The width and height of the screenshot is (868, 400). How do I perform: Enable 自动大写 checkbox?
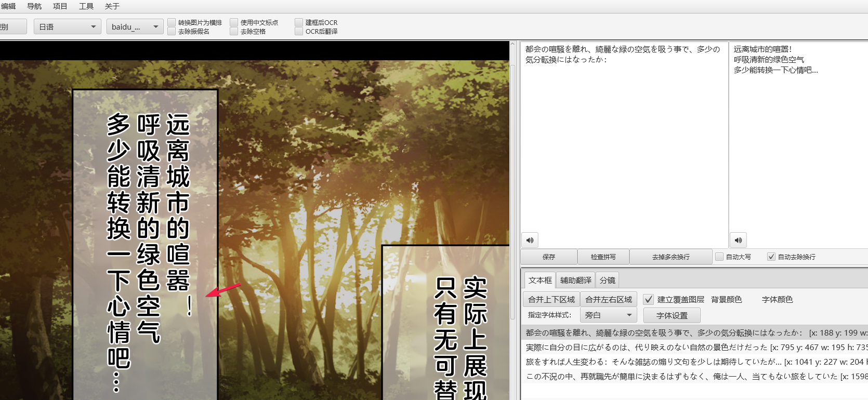(719, 257)
